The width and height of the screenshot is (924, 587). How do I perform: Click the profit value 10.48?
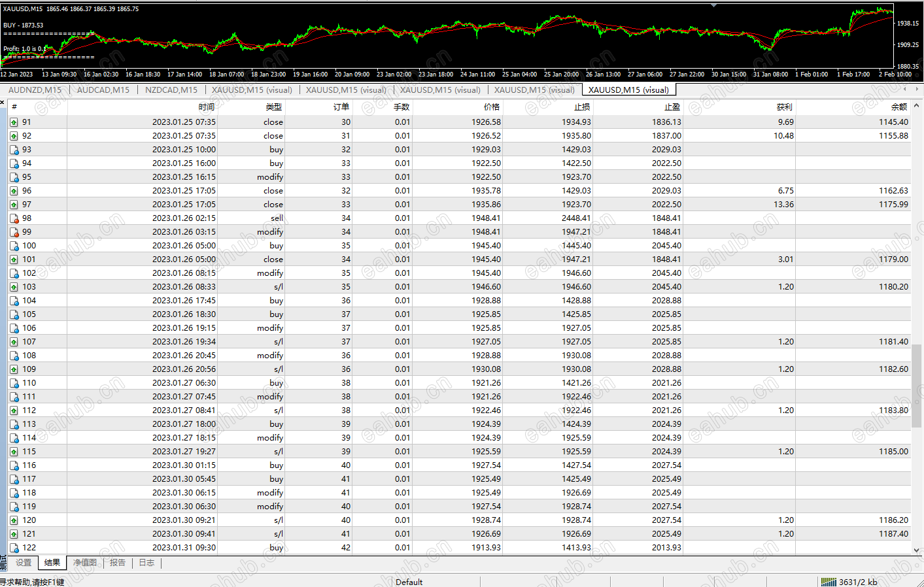(783, 136)
